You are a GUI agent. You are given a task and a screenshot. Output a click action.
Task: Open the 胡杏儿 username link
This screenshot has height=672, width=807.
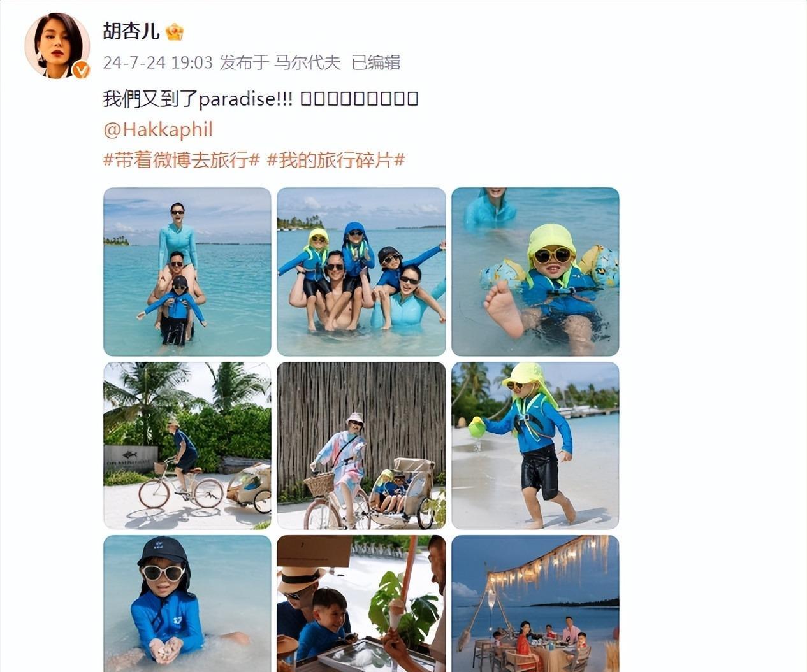[131, 31]
